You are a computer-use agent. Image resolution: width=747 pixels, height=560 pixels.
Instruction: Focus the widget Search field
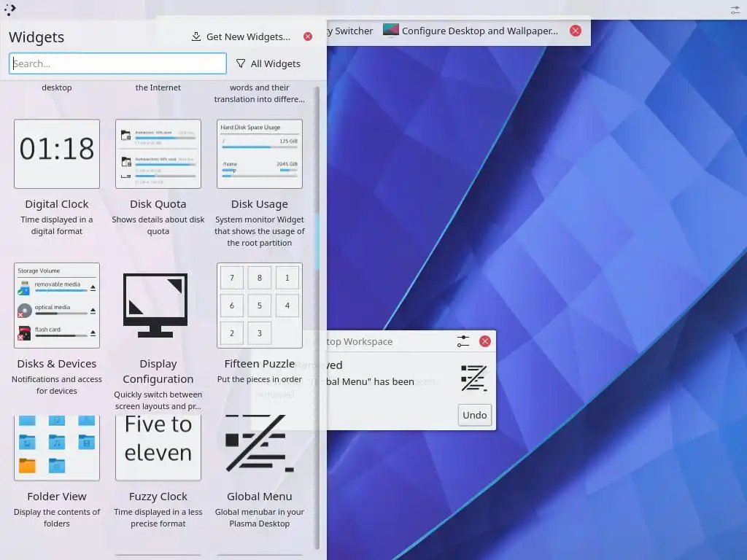pos(117,63)
